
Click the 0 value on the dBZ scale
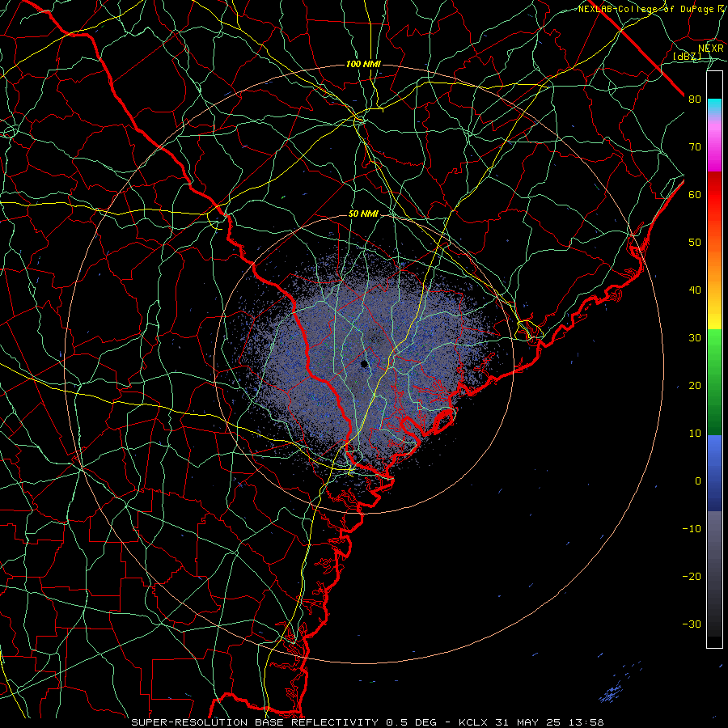(x=698, y=481)
